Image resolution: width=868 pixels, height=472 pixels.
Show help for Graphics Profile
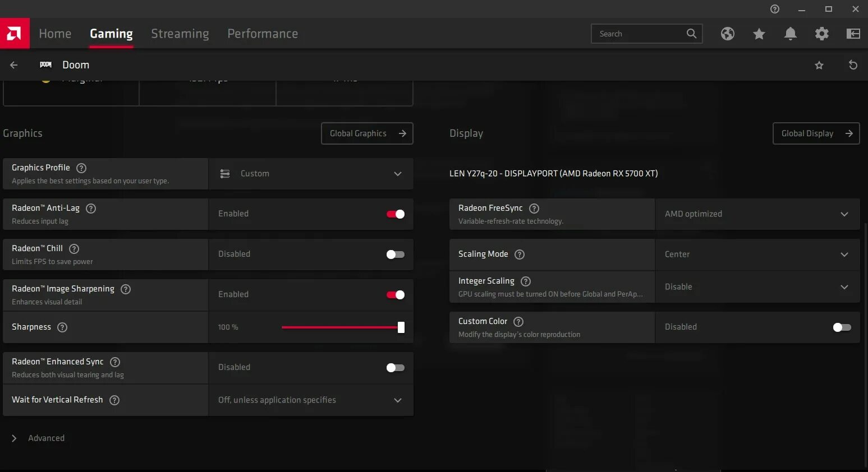81,168
